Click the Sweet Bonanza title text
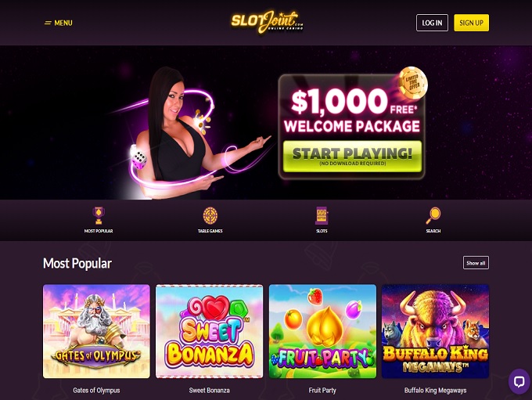 pos(210,391)
